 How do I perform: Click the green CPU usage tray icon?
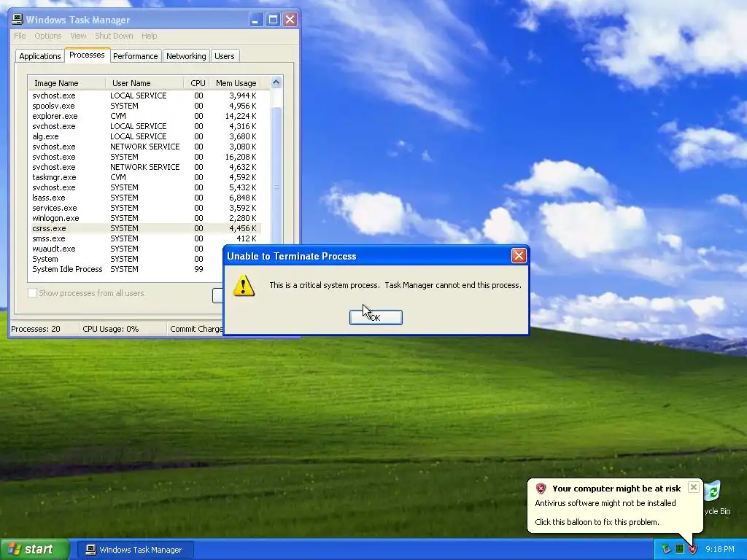point(680,550)
